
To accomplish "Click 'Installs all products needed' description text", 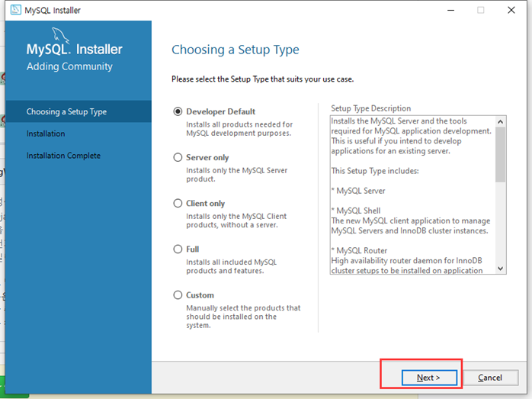I will click(x=239, y=129).
